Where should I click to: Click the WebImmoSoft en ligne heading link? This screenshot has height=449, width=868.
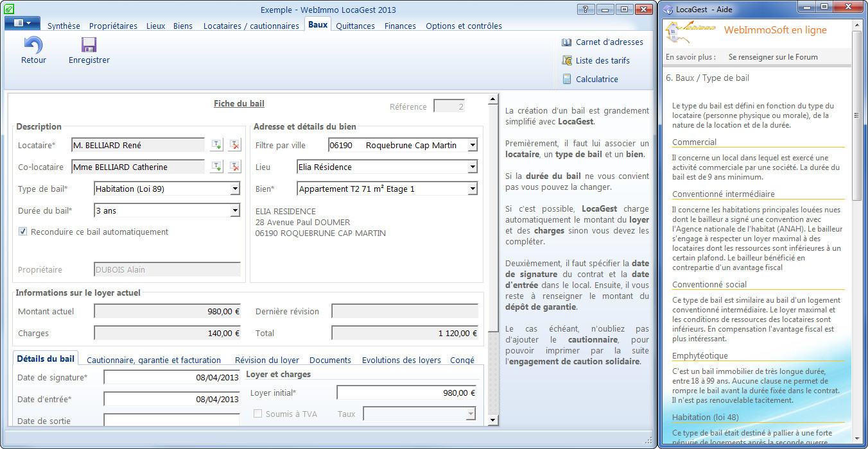[775, 30]
